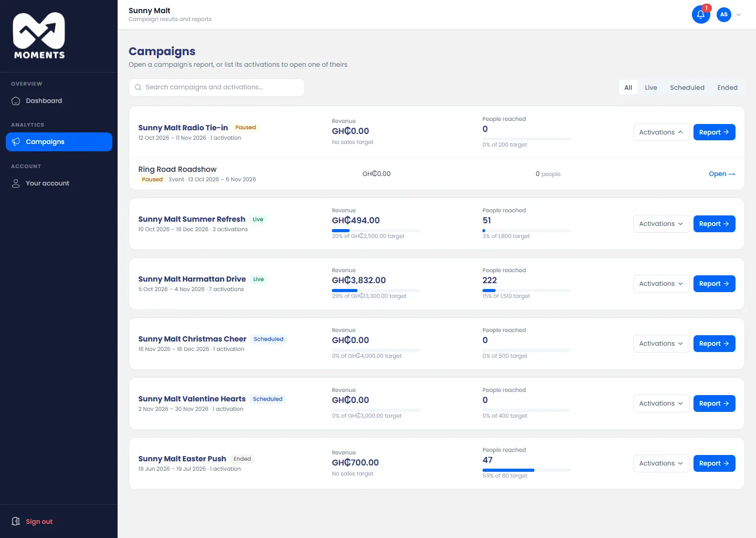
Task: Select the All filter tab
Action: point(628,88)
